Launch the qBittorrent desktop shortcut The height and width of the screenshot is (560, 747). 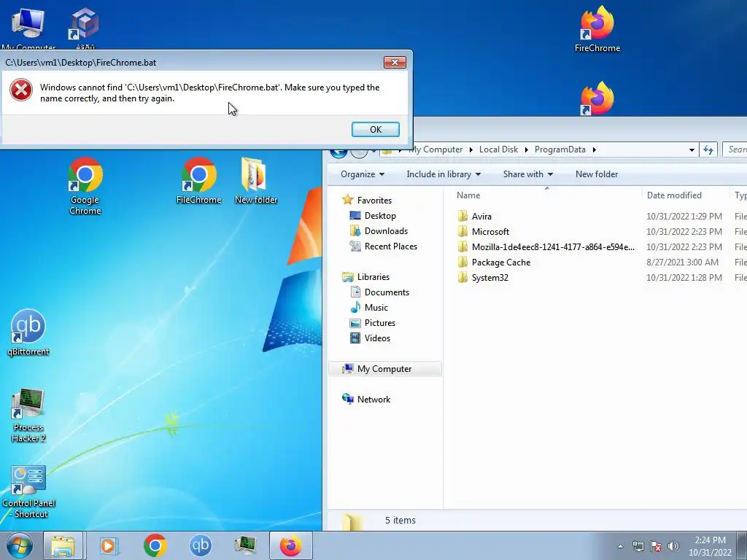pyautogui.click(x=28, y=332)
